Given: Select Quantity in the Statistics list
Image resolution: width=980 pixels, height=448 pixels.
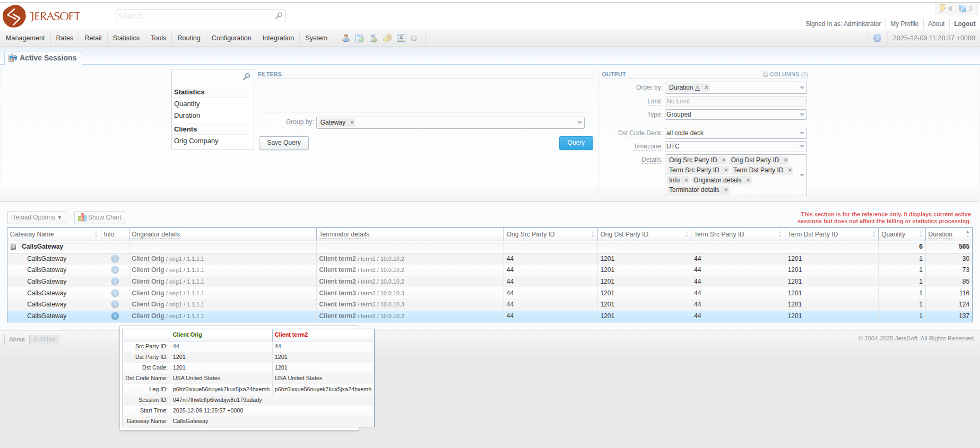Looking at the screenshot, I should coord(187,104).
